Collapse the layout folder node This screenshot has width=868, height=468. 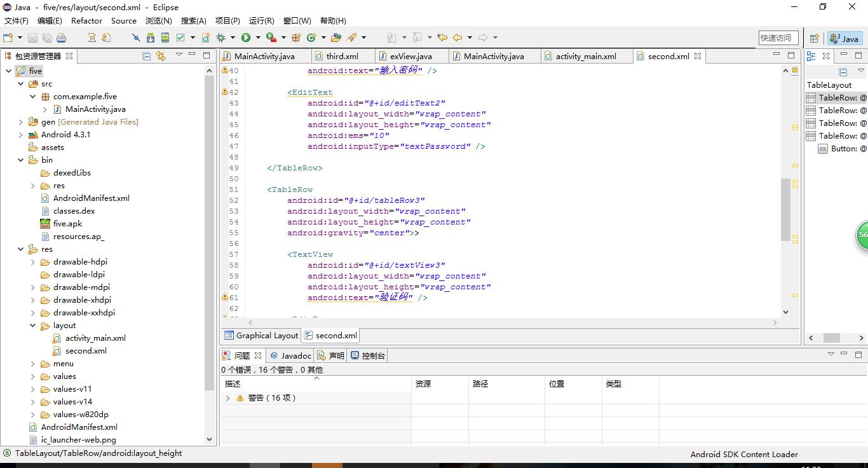(32, 325)
